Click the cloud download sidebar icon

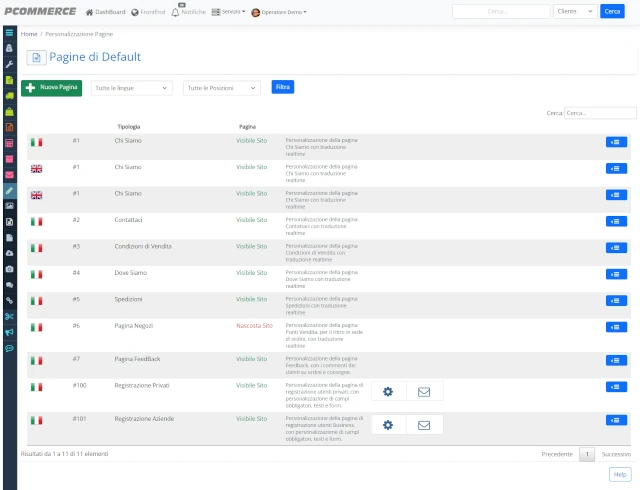9,253
